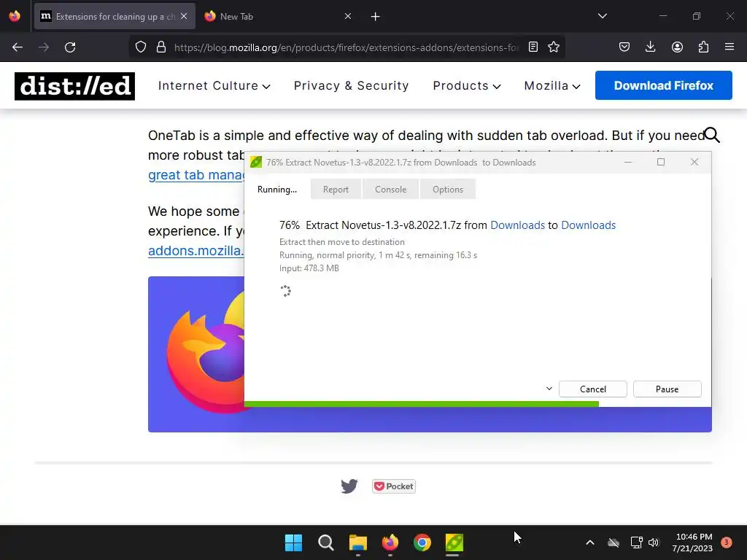
Task: Open the clock and date flyout
Action: pos(692,542)
